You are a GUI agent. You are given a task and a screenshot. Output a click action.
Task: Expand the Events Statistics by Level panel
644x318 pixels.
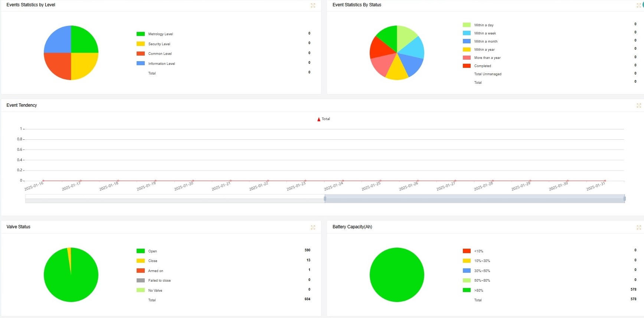pyautogui.click(x=313, y=5)
